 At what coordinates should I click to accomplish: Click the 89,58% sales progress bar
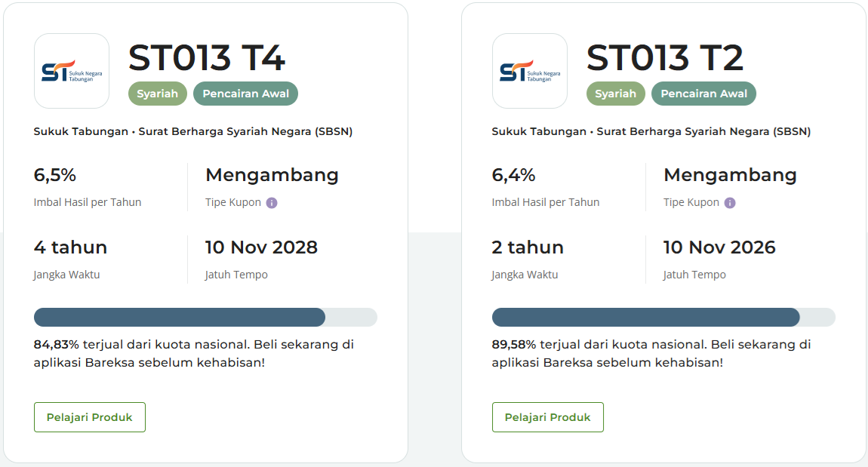coord(663,318)
